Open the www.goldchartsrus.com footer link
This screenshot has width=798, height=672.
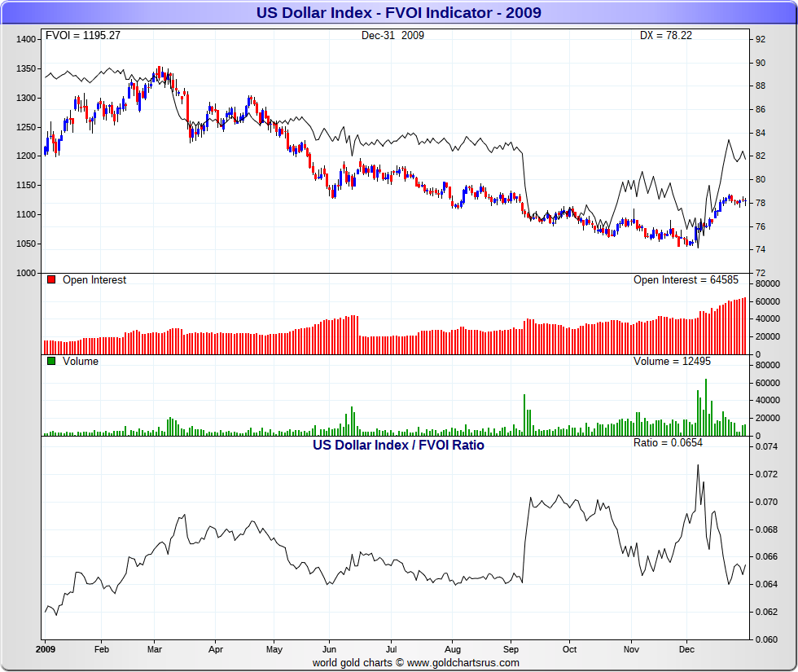tap(463, 663)
